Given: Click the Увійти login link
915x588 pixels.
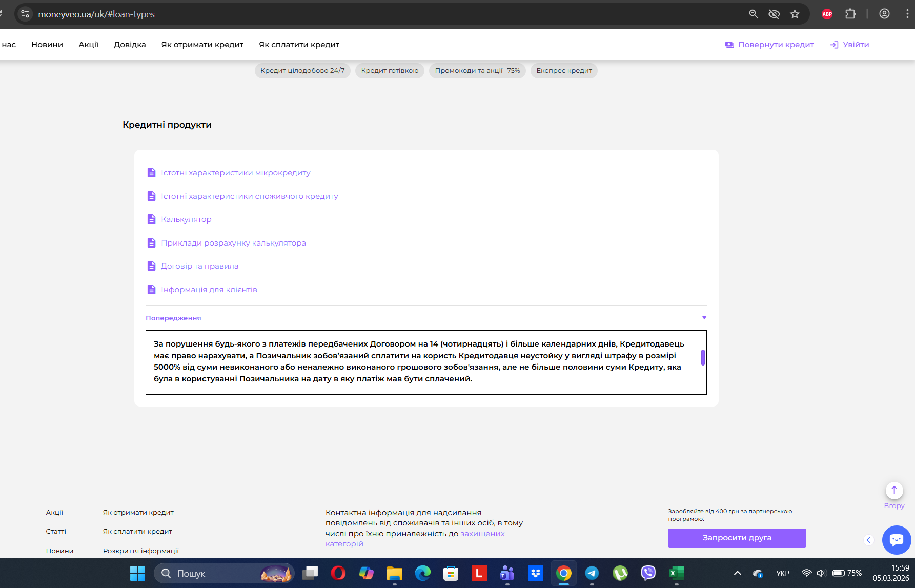Looking at the screenshot, I should 849,45.
